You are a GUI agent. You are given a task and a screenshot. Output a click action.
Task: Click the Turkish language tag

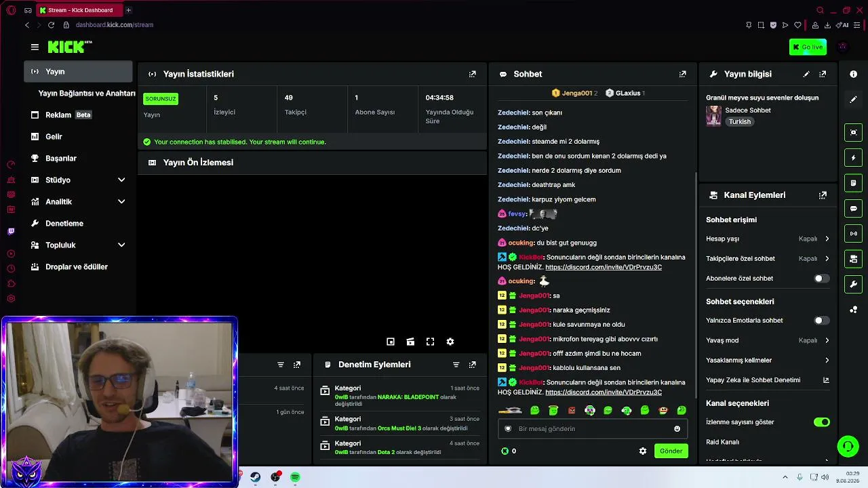pyautogui.click(x=740, y=122)
